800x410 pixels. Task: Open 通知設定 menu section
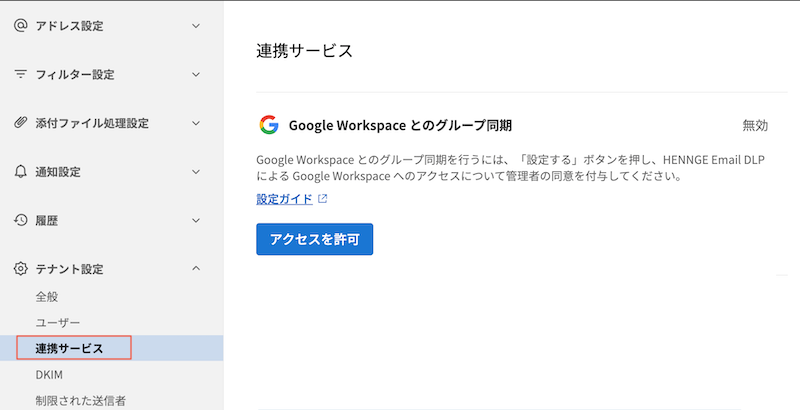pos(58,172)
